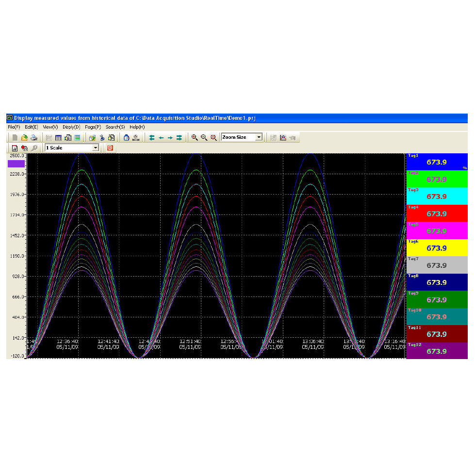
Task: Jump to latest data with rightmost double-arrow
Action: [x=179, y=137]
